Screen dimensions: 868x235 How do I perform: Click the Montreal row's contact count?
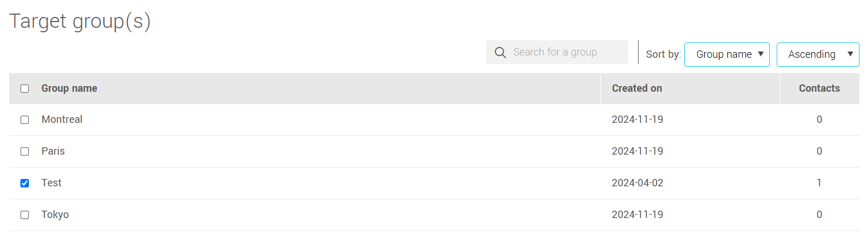(x=819, y=120)
